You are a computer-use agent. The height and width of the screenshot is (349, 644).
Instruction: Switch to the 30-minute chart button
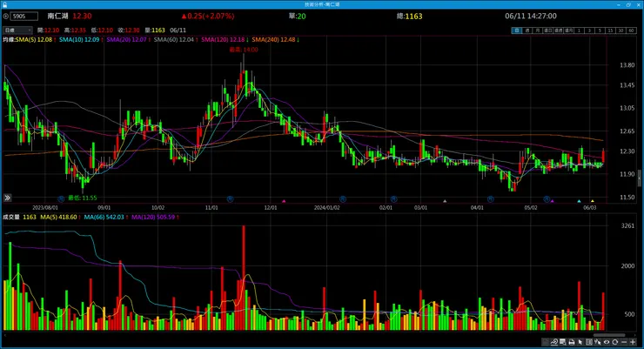click(x=621, y=30)
